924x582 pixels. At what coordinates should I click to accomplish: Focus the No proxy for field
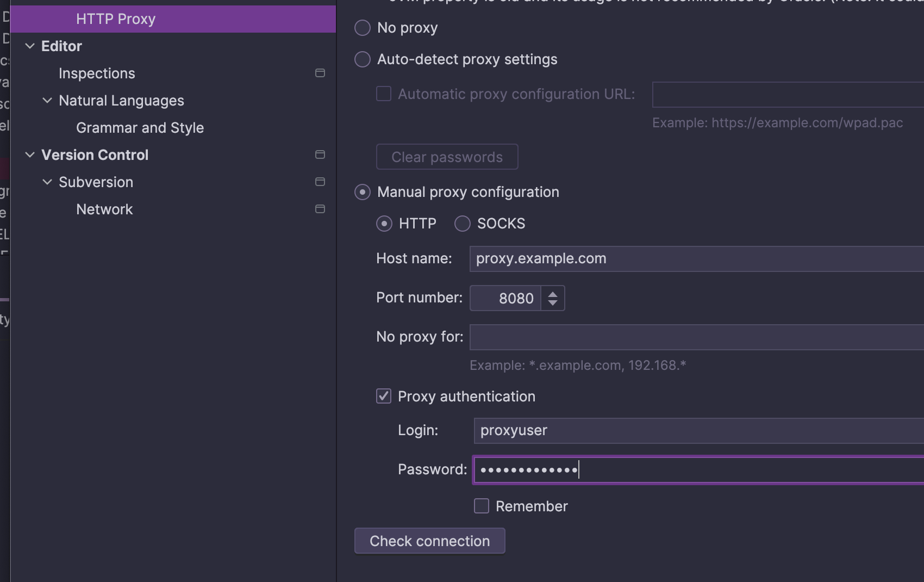click(696, 337)
